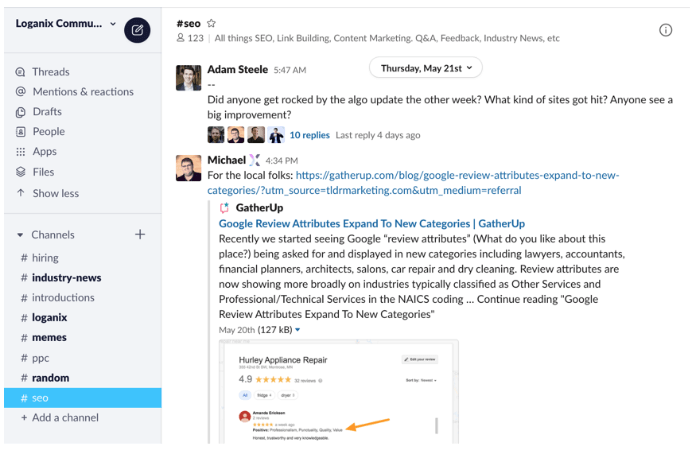Open Mentions & reactions

click(x=83, y=92)
